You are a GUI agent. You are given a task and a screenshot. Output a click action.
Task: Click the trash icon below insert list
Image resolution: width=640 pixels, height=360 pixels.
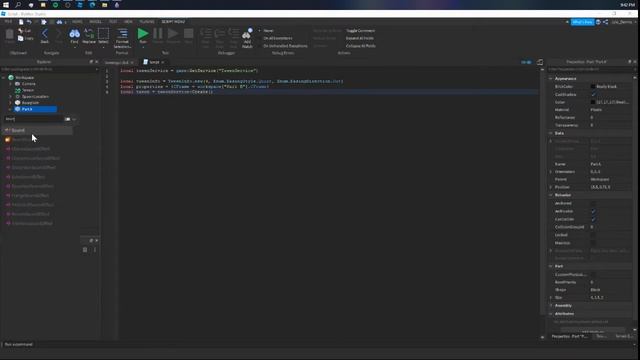85,249
